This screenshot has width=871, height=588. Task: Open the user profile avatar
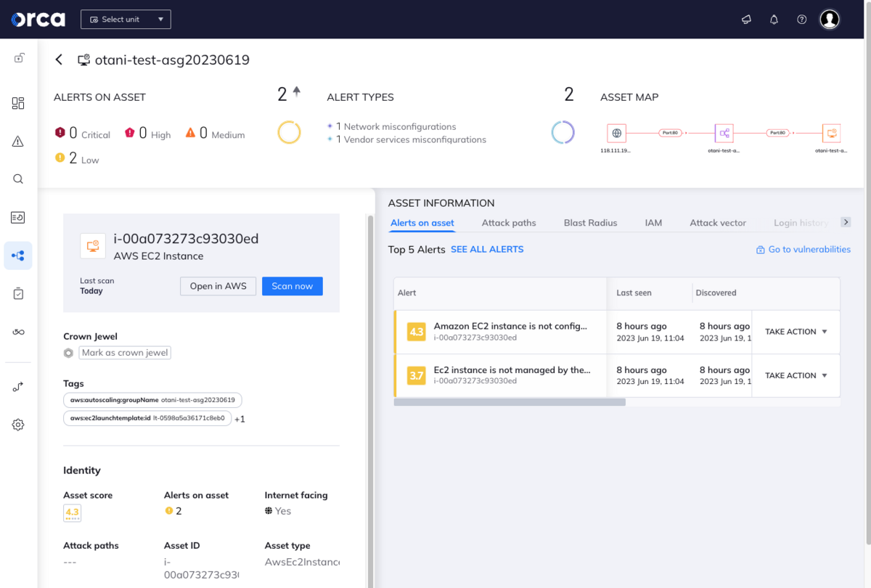click(830, 20)
